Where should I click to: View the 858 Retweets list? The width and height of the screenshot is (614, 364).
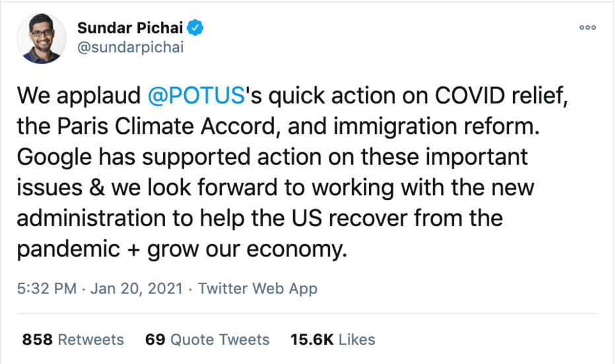[73, 340]
